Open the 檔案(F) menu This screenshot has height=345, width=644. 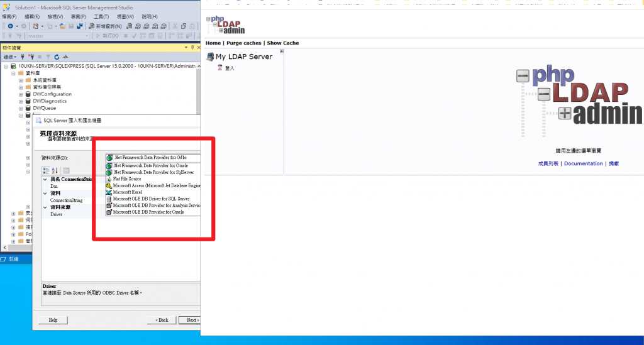coord(9,17)
